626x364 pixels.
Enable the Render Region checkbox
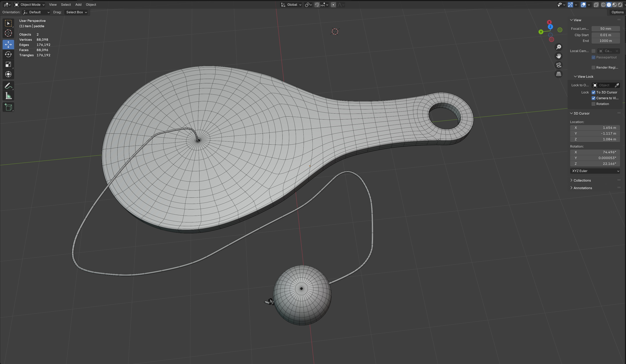click(x=593, y=68)
